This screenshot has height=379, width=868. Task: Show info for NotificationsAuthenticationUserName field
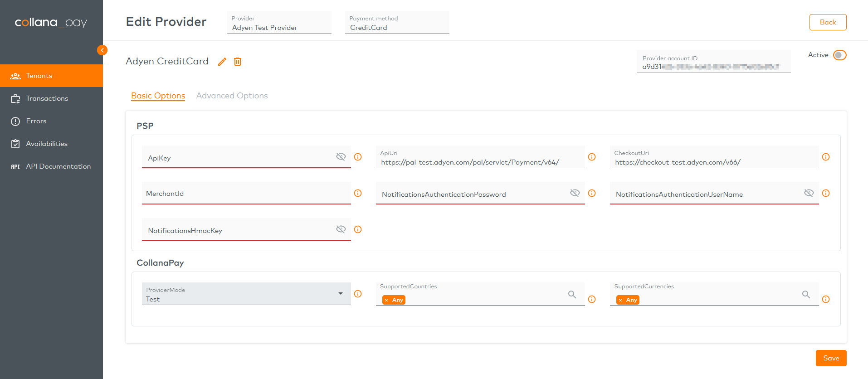[x=826, y=193]
